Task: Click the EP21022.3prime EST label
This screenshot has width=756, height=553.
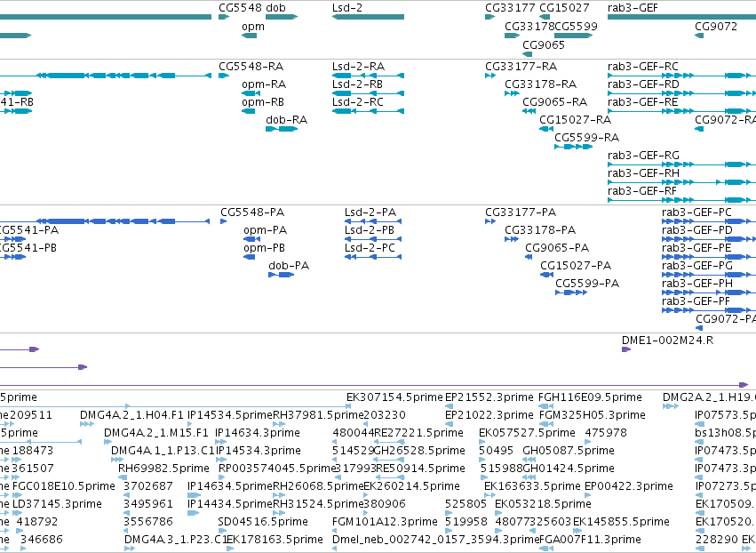Action: coord(489,415)
